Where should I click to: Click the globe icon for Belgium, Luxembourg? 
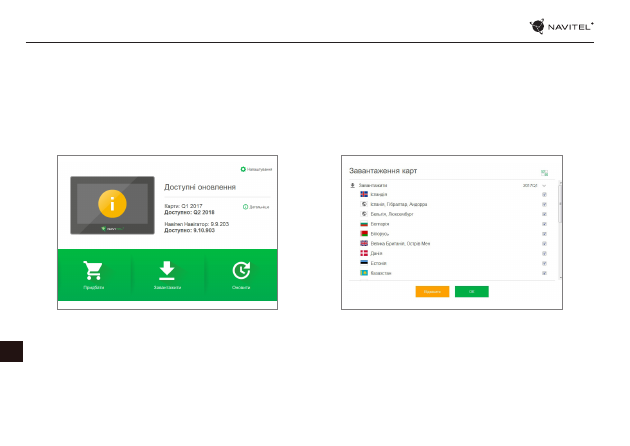coord(364,214)
